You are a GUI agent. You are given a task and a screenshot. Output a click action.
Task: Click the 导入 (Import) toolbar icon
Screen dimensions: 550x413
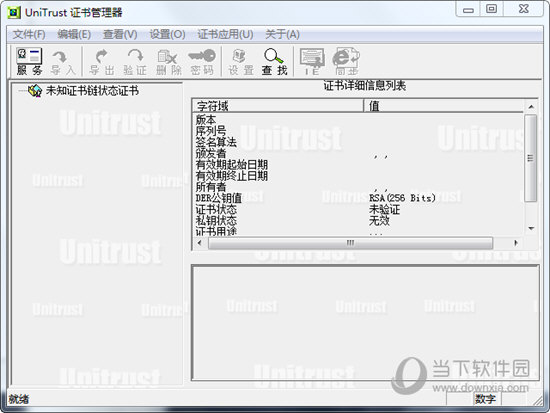[63, 62]
